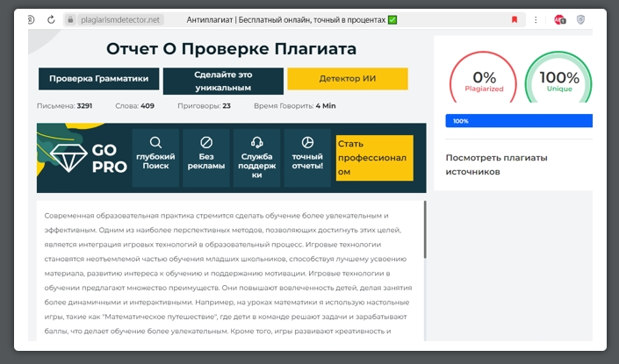Click Время Говорить: 4 Min statistic
Screen dimensions: 619x364
coord(294,105)
